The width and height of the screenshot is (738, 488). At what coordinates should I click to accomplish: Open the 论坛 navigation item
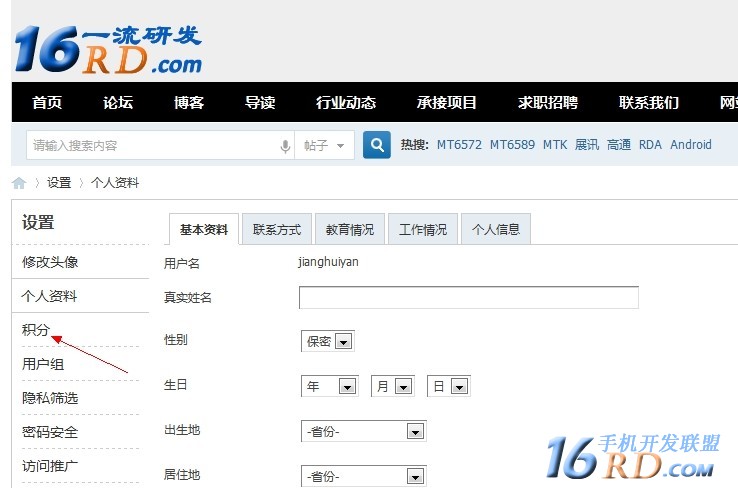(x=118, y=102)
